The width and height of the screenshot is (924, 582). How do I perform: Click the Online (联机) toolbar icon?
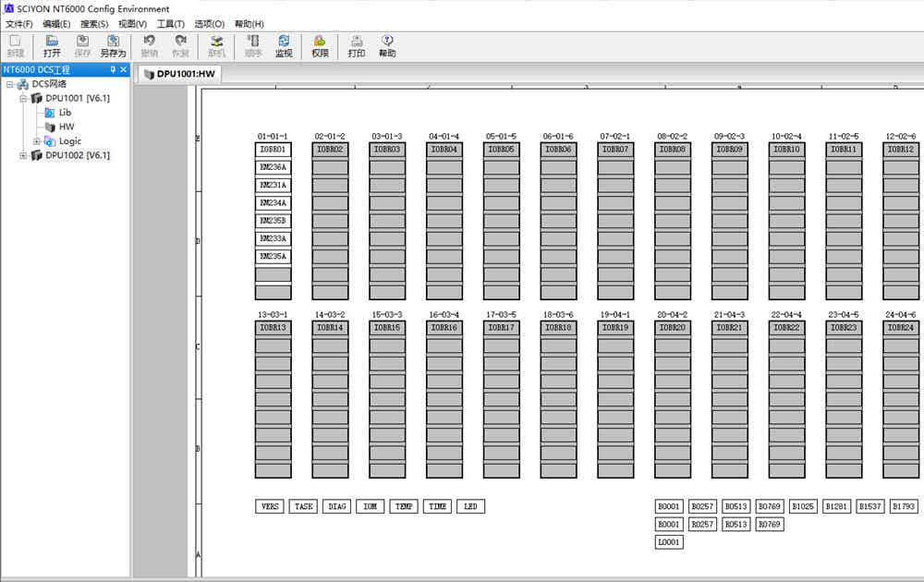click(217, 46)
